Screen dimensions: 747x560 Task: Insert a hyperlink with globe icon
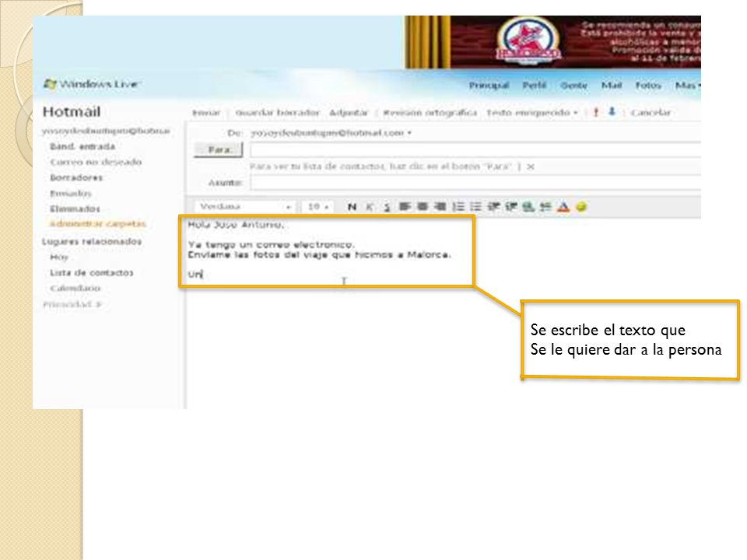pos(528,207)
